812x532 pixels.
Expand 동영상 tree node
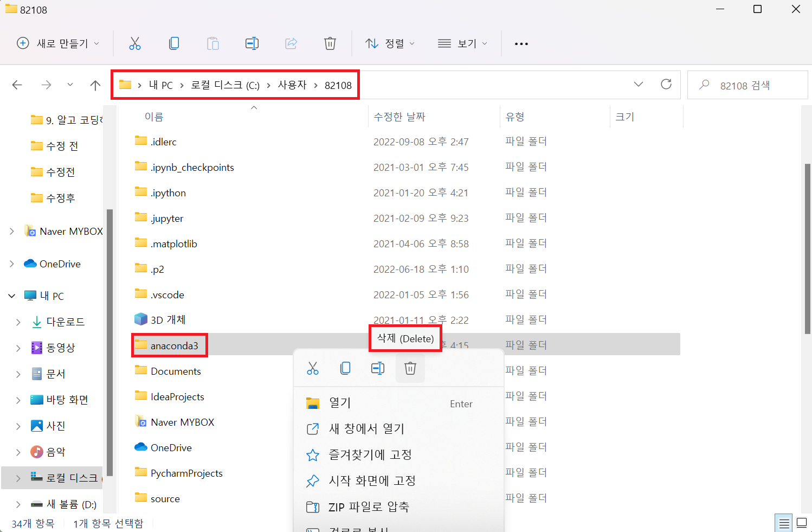coord(18,348)
